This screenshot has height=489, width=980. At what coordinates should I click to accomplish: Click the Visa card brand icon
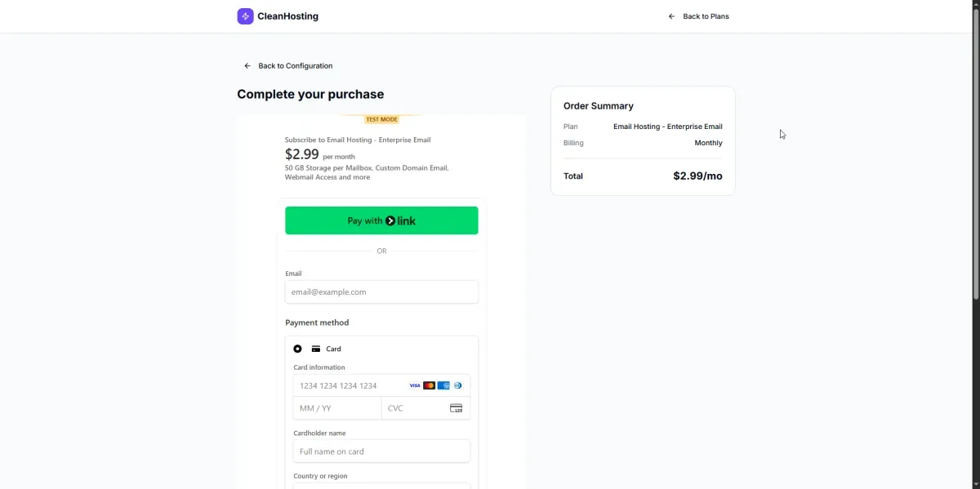[x=415, y=385]
